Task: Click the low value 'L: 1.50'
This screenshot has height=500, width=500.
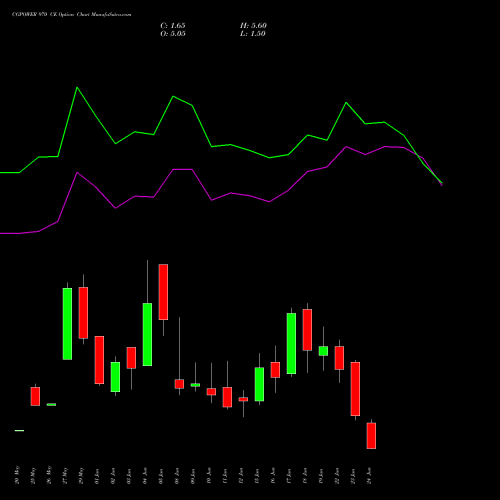Action: click(x=253, y=34)
